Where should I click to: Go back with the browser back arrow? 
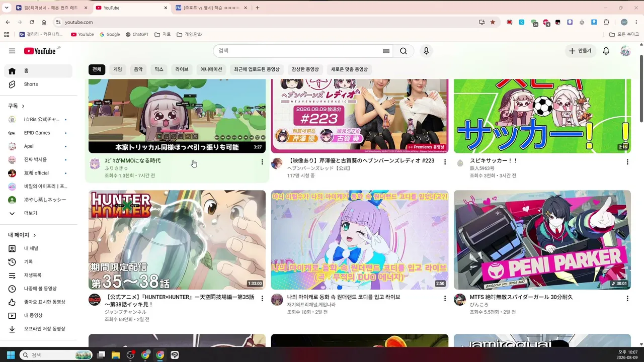tap(8, 22)
